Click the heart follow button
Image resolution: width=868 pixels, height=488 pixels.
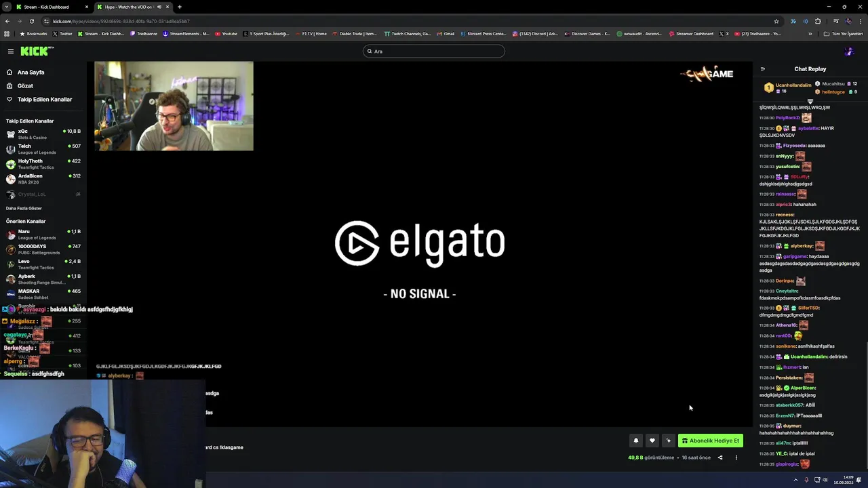coord(652,441)
